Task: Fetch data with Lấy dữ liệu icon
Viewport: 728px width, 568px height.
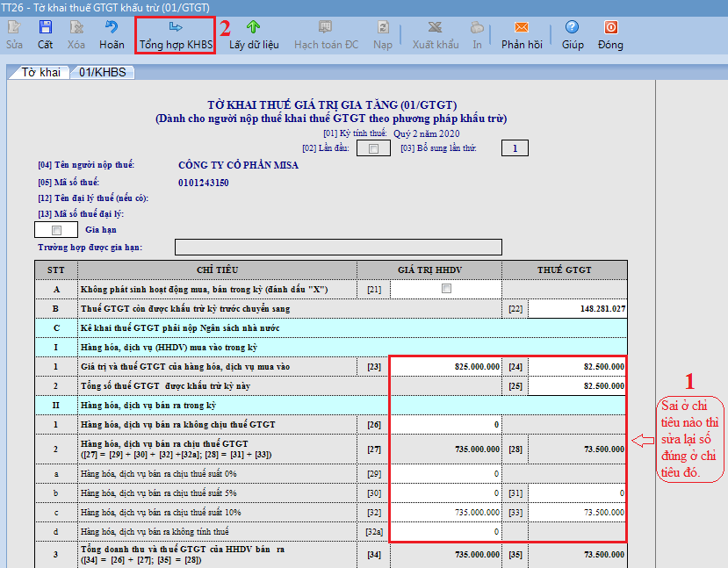Action: pyautogui.click(x=254, y=27)
